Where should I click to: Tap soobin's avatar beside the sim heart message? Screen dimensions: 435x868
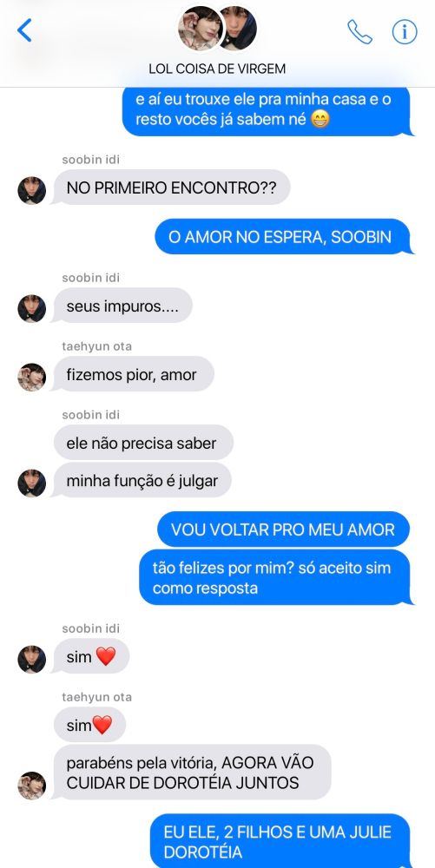pos(31,660)
